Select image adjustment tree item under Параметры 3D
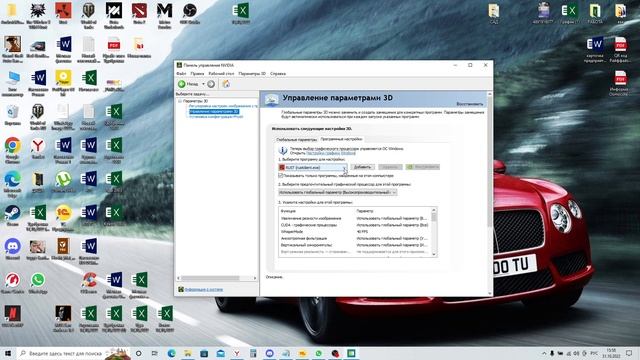The width and height of the screenshot is (640, 360). 223,106
